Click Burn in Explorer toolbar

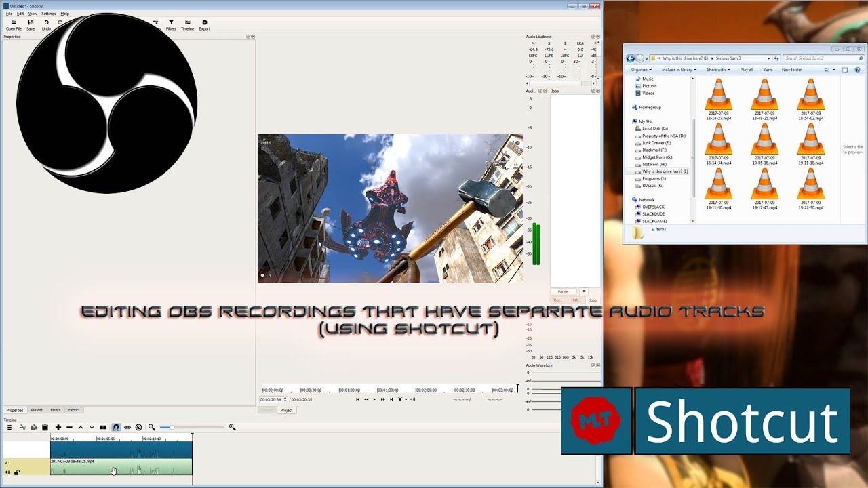click(x=768, y=70)
